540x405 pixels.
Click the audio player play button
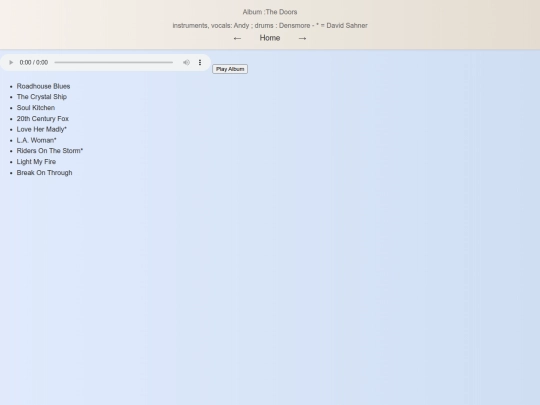tap(11, 62)
